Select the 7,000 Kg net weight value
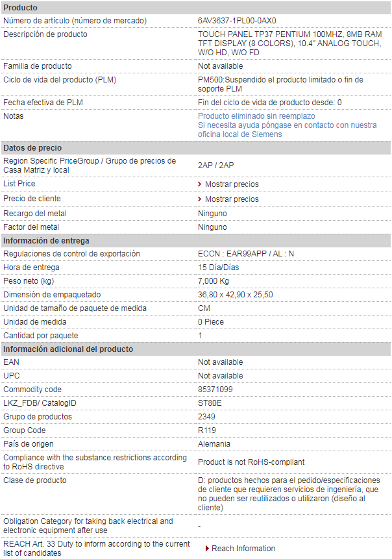This screenshot has width=392, height=559. (x=214, y=281)
